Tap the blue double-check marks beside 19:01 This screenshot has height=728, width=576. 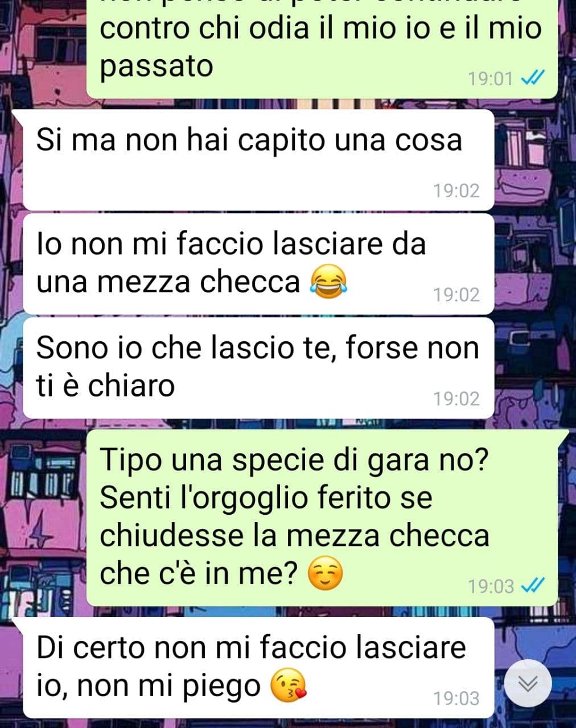(533, 77)
